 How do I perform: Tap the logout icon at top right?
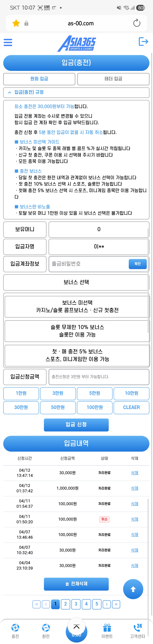[x=143, y=42]
